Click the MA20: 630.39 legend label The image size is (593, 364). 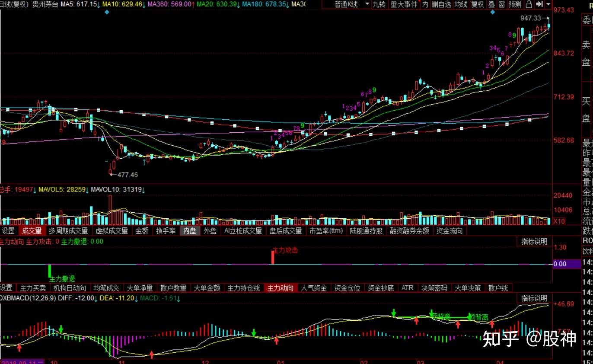[x=218, y=4]
